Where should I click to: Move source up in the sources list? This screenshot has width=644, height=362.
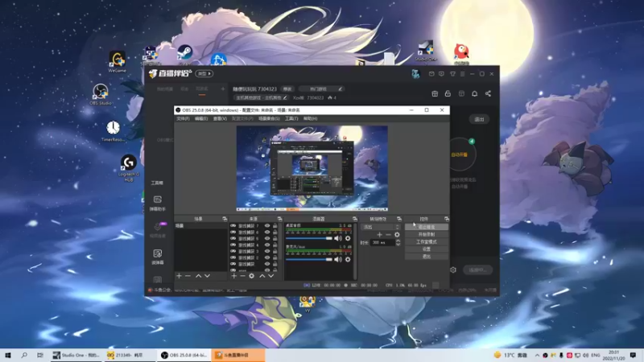[262, 276]
